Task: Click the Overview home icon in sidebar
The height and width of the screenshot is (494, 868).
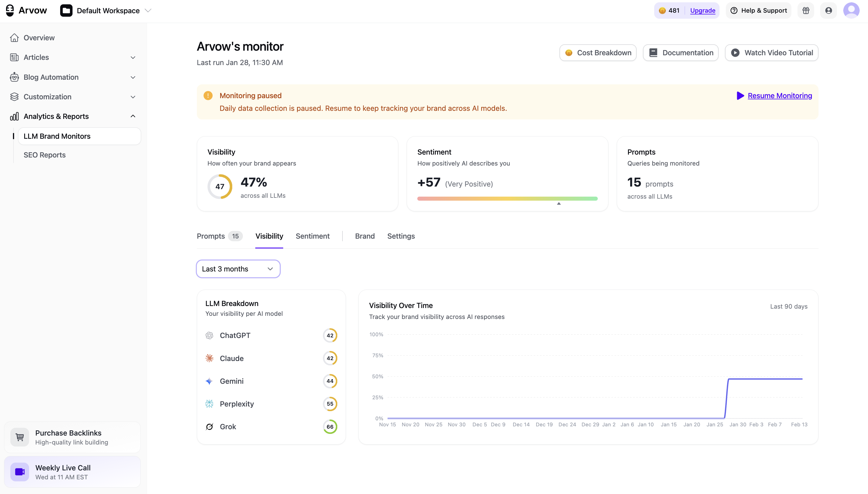Action: pos(14,38)
